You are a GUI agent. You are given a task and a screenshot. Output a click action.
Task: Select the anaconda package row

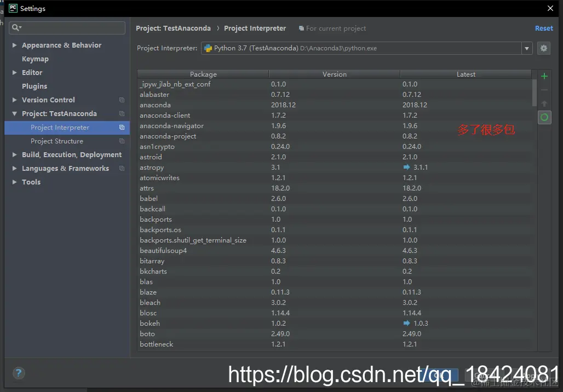[335, 105]
